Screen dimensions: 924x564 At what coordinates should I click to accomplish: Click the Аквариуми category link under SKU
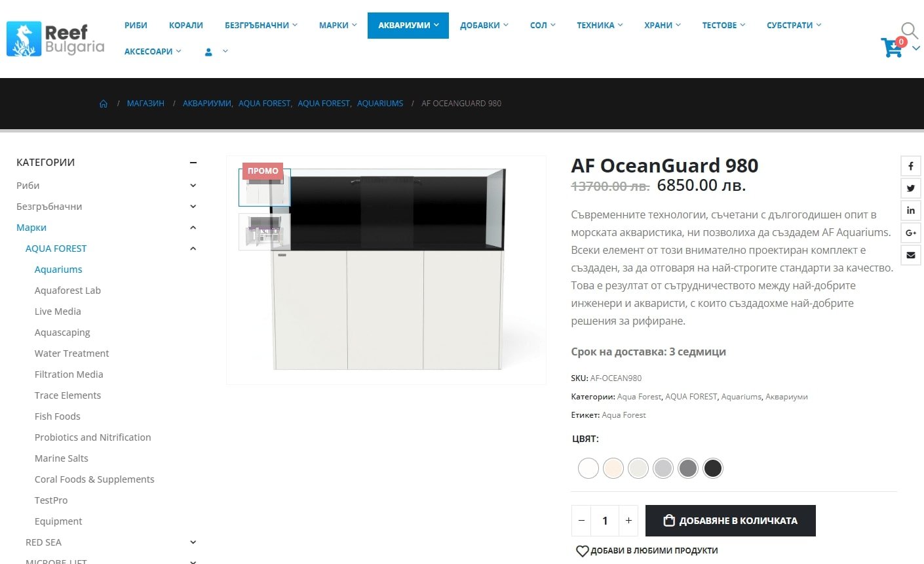coord(786,397)
